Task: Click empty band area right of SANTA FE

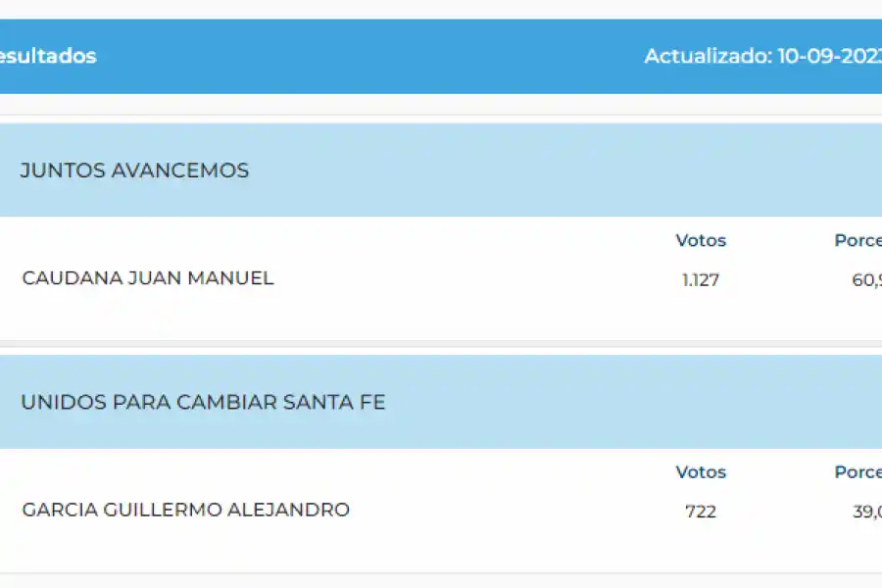Action: pos(627,403)
